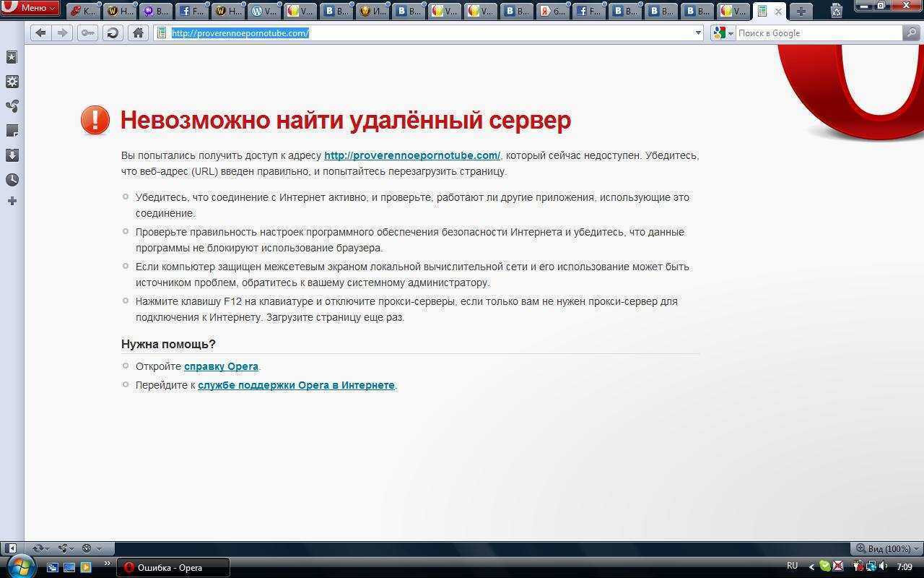Toggle the sidebar panels button in status bar
Screen dimensions: 924x578
(x=10, y=548)
